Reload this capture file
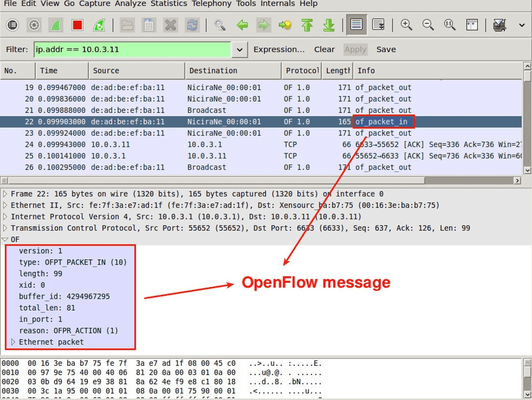 pyautogui.click(x=192, y=25)
